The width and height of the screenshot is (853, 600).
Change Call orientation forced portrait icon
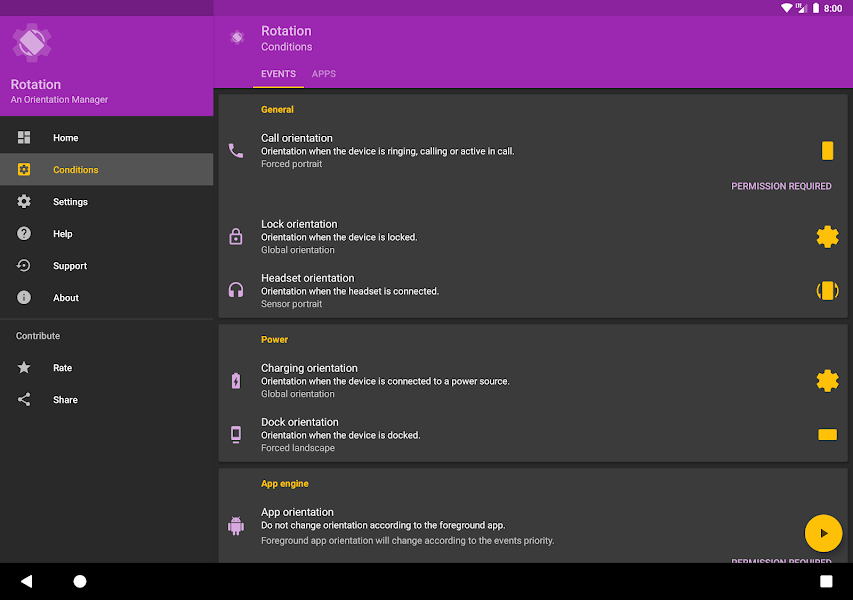coord(827,151)
